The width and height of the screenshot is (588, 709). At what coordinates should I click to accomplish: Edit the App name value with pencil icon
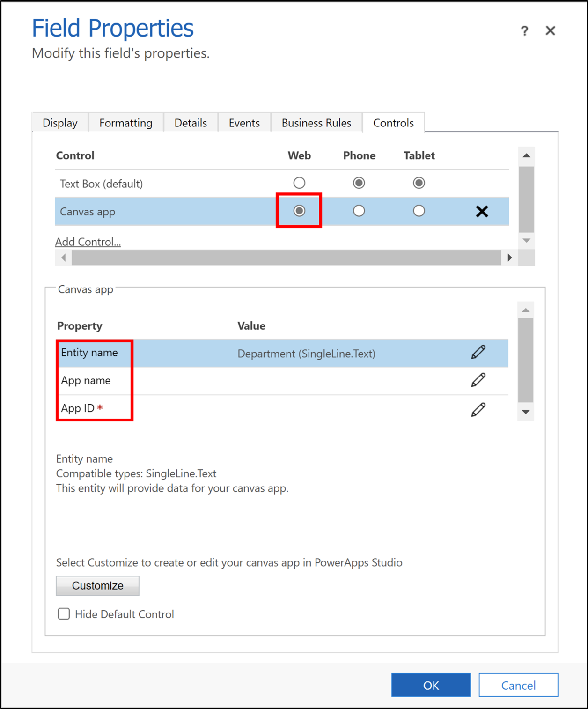point(478,380)
